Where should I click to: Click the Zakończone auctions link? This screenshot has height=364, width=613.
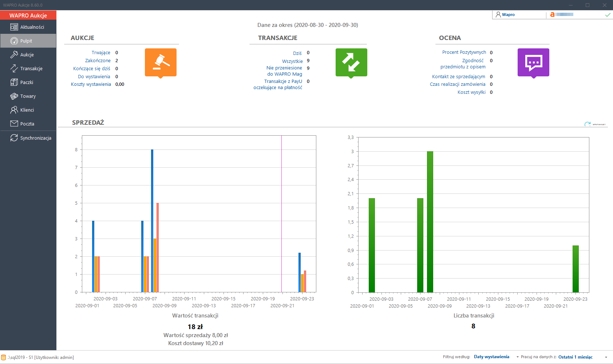tap(98, 61)
